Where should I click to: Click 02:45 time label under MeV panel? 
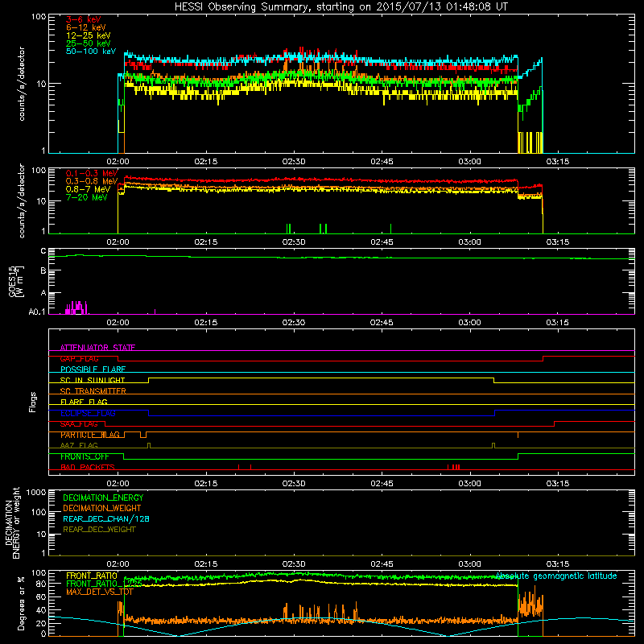click(382, 242)
